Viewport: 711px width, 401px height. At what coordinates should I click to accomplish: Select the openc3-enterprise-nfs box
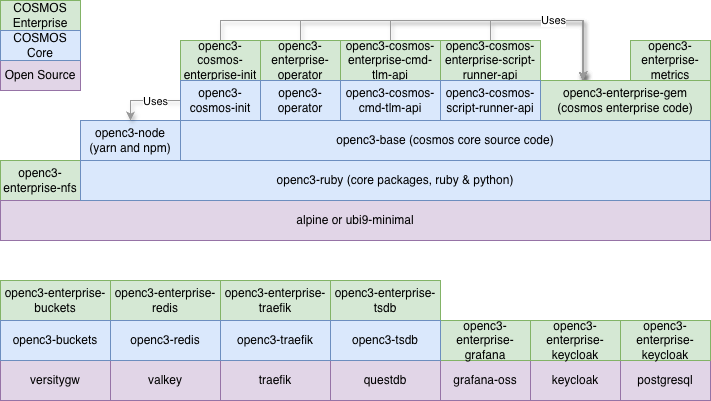pyautogui.click(x=40, y=180)
